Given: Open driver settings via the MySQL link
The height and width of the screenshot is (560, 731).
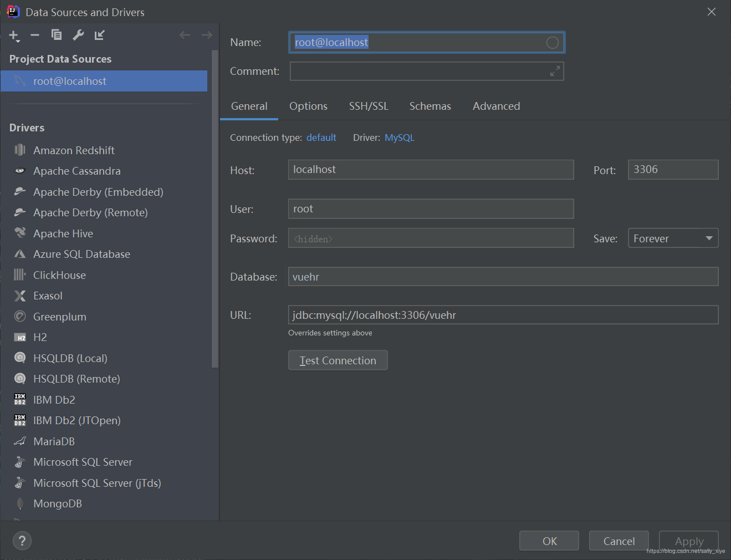Looking at the screenshot, I should click(399, 137).
